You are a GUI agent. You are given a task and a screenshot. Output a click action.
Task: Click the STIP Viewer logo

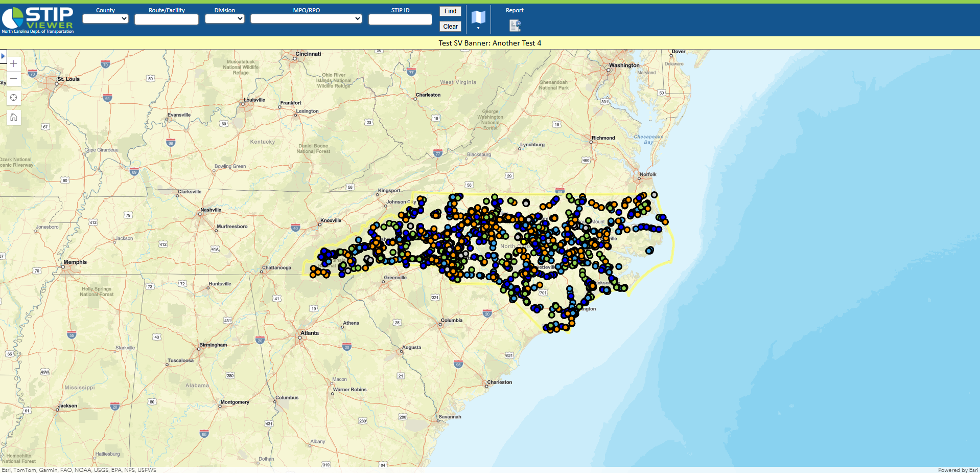tap(38, 20)
